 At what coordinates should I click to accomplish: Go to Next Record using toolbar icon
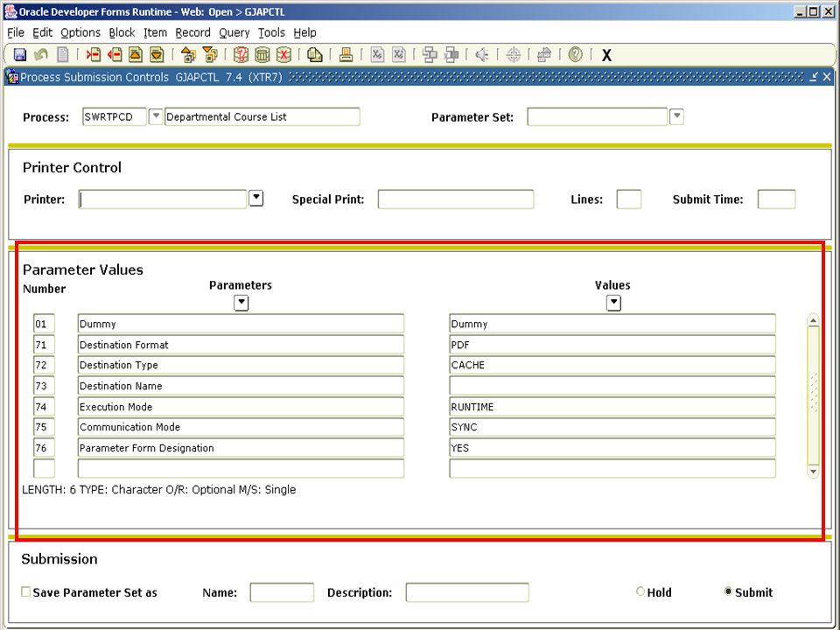[157, 54]
